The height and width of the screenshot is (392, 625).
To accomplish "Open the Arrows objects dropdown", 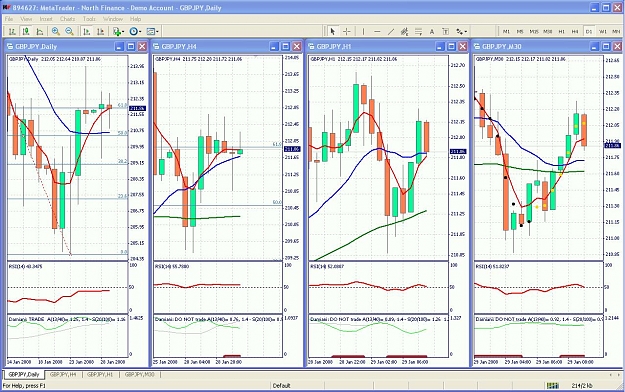I will [462, 31].
